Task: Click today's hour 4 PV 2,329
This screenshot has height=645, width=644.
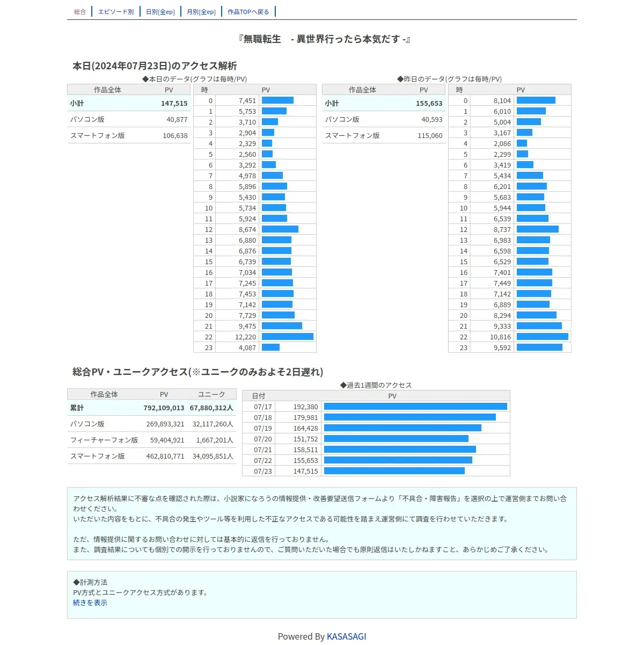Action: [x=247, y=144]
